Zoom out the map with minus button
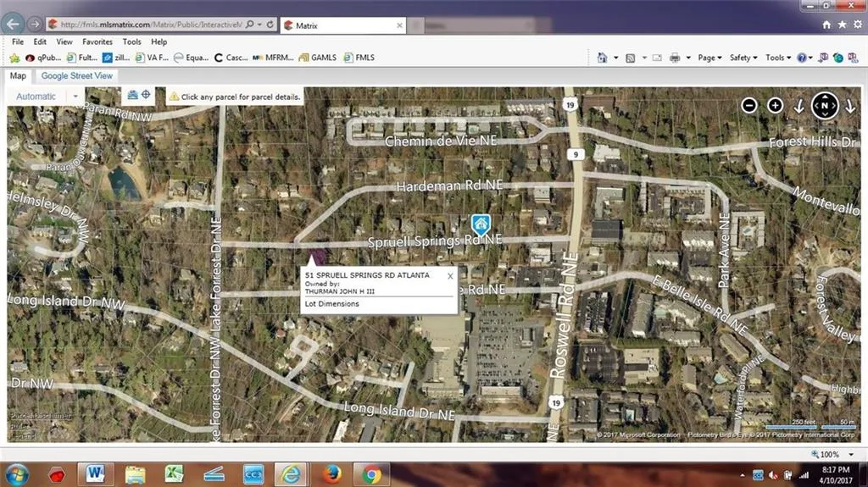Image resolution: width=868 pixels, height=487 pixels. tap(748, 105)
